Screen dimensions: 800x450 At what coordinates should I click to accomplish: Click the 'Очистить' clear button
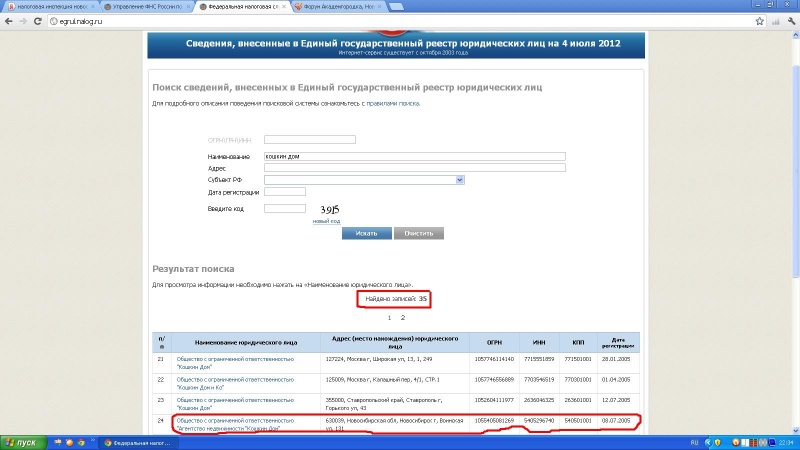pos(419,233)
